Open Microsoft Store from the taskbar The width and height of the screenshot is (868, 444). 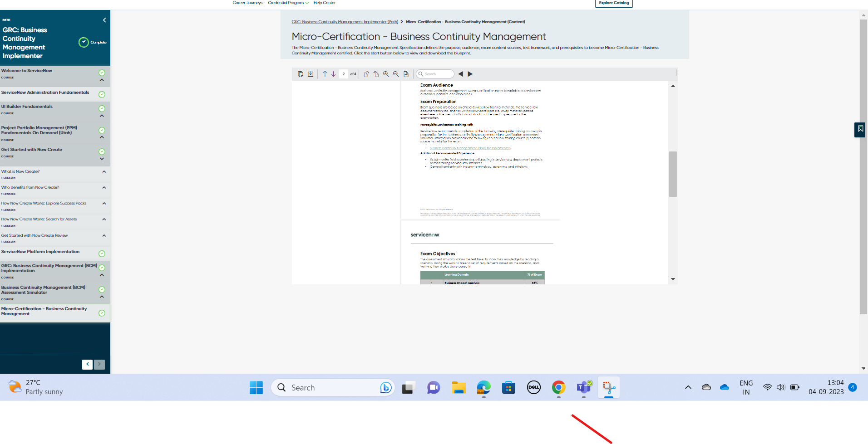(x=508, y=388)
